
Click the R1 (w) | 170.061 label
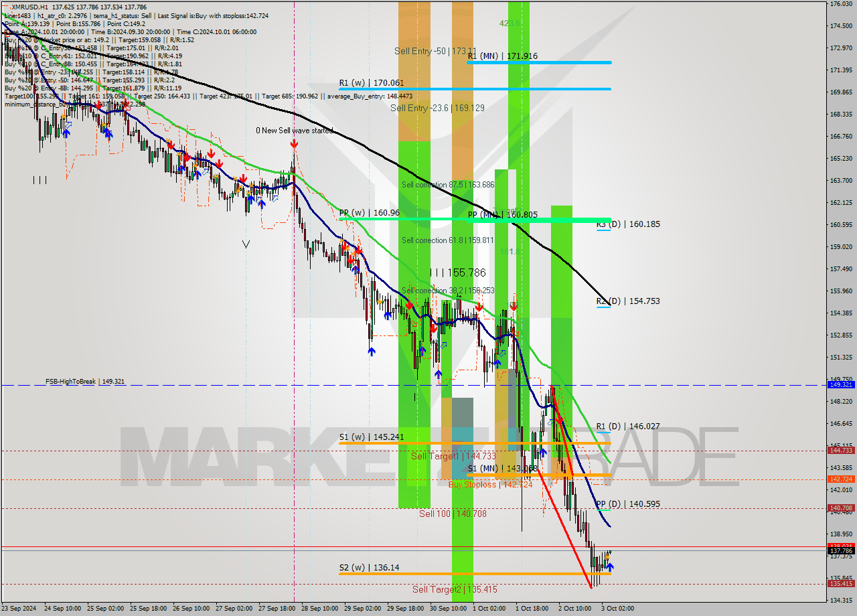point(372,83)
